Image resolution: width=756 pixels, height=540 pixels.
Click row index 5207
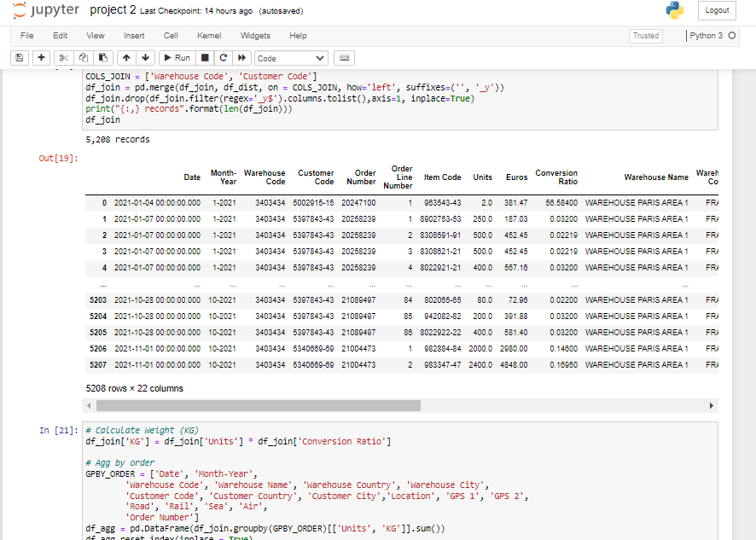coord(98,365)
